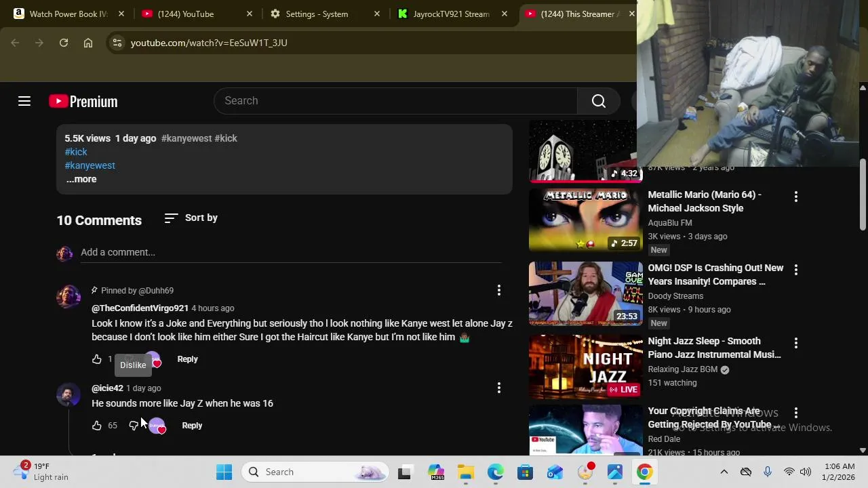868x488 pixels.
Task: Open Microsoft Edge from taskbar
Action: point(496,472)
